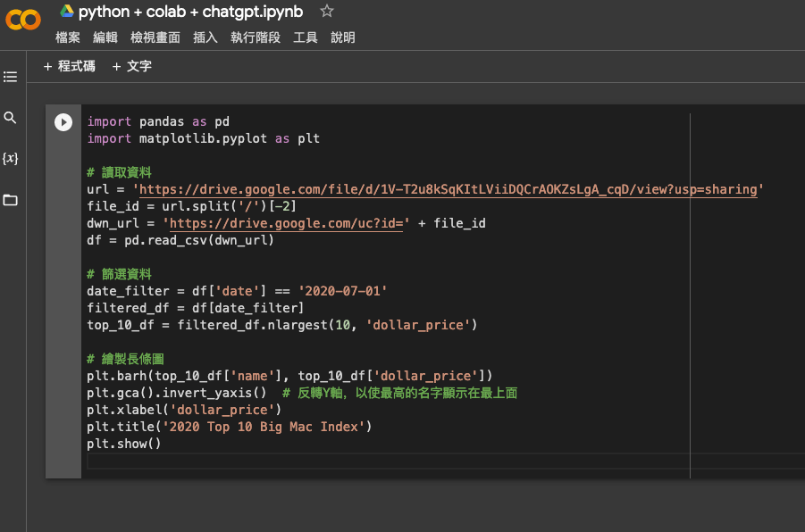Open the 執行階段 menu
This screenshot has height=532, width=805.
[256, 37]
